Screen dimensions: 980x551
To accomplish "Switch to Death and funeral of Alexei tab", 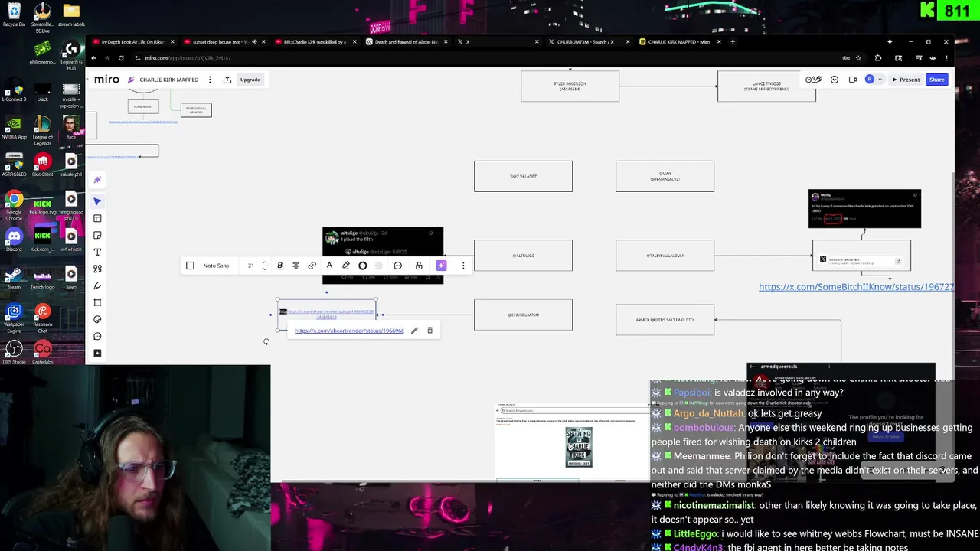I will pyautogui.click(x=407, y=42).
